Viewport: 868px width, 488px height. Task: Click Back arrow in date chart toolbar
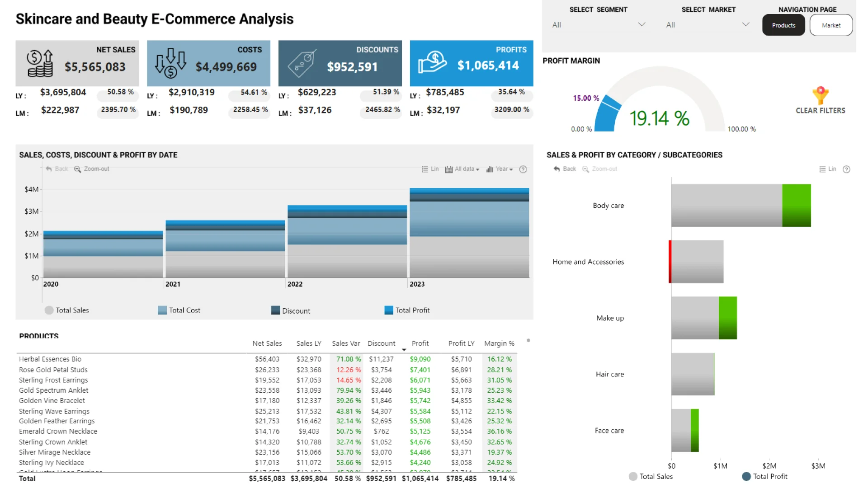click(x=57, y=169)
